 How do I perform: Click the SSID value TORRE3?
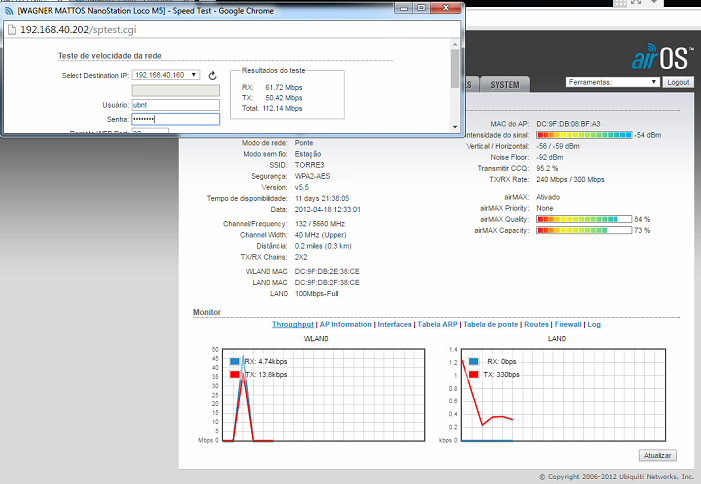tap(309, 165)
